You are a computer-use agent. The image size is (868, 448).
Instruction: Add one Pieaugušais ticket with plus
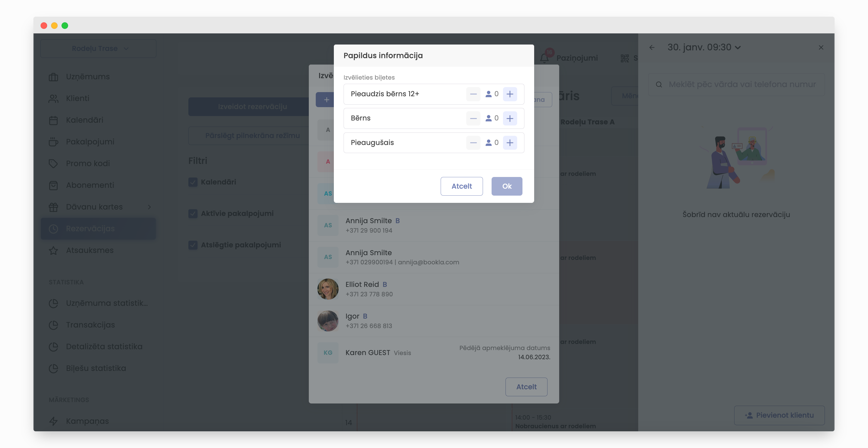click(x=510, y=143)
